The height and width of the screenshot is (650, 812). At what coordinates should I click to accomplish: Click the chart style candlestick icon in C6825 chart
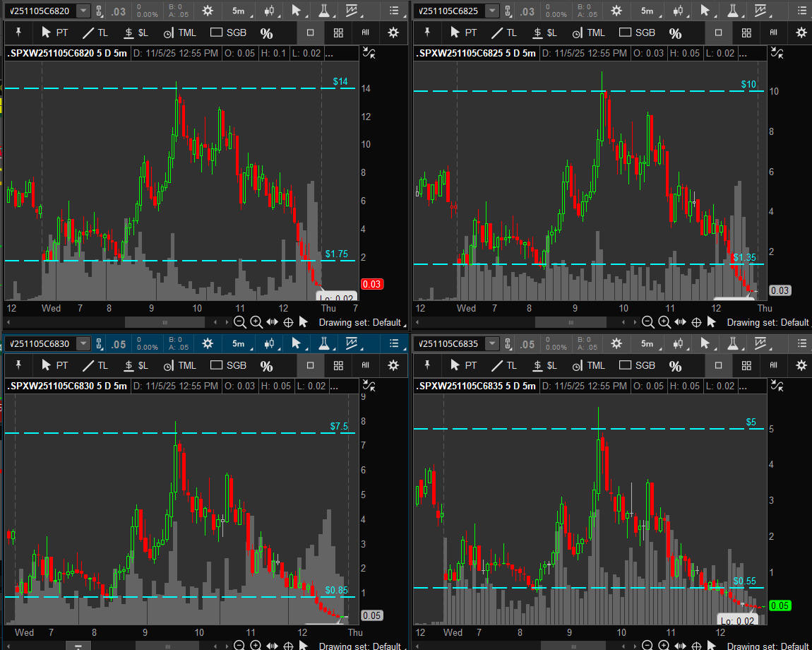click(x=677, y=11)
